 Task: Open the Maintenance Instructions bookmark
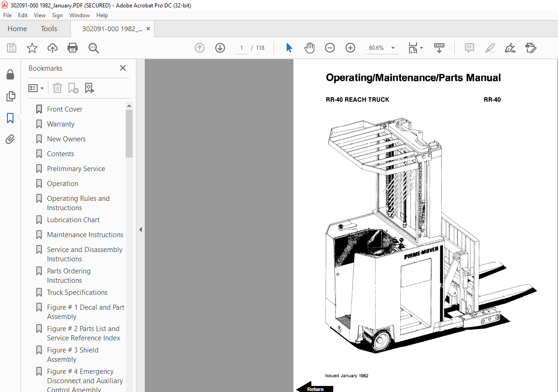85,235
